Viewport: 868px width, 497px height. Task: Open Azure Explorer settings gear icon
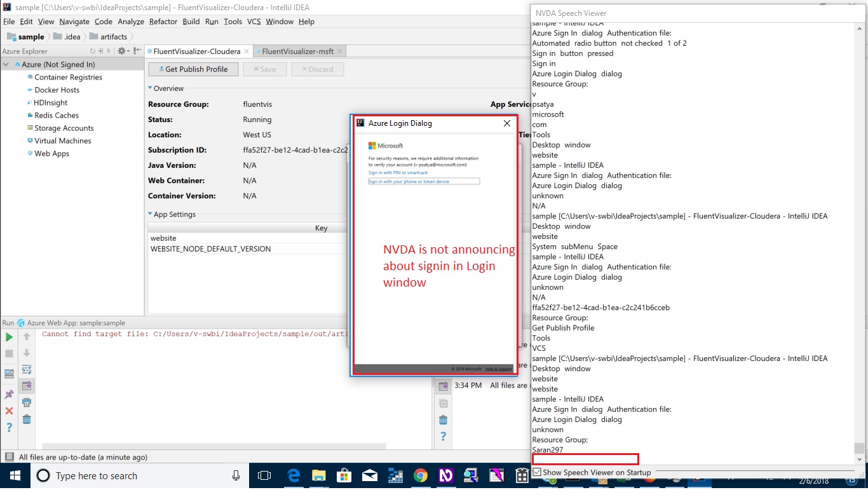pyautogui.click(x=121, y=51)
